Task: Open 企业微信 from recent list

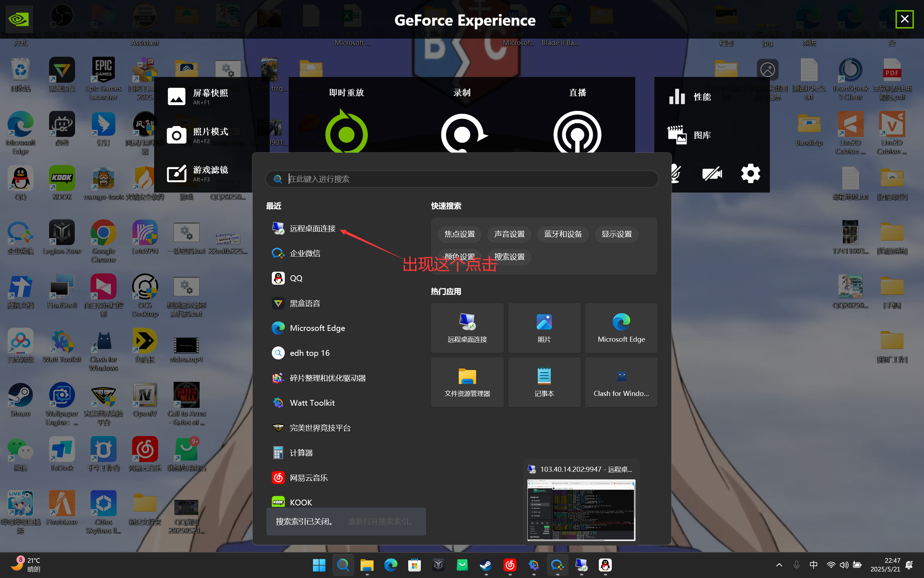Action: click(x=296, y=253)
